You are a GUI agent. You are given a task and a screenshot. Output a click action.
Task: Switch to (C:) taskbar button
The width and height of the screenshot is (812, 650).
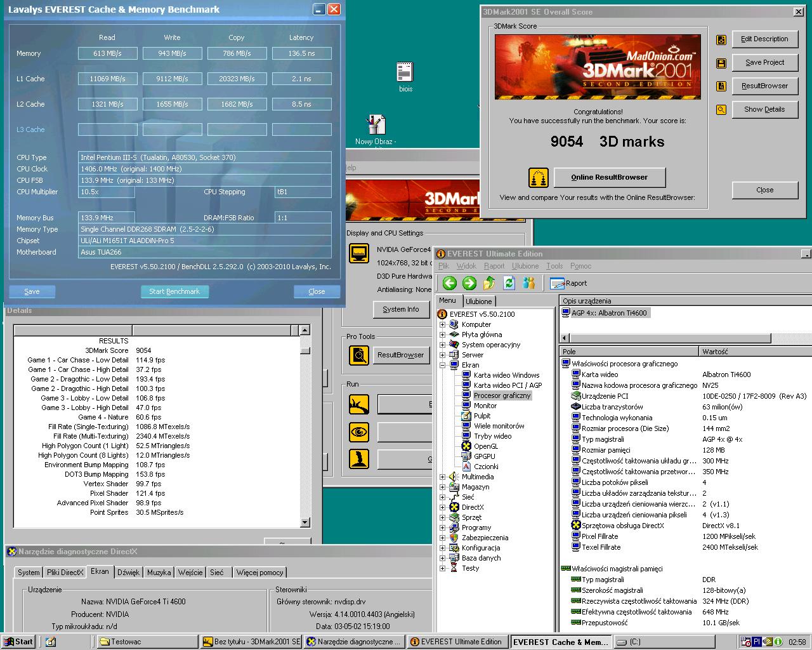point(664,642)
